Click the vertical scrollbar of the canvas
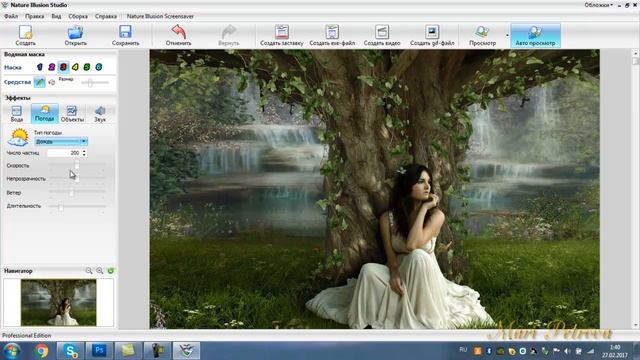This screenshot has height=360, width=640. [635, 188]
